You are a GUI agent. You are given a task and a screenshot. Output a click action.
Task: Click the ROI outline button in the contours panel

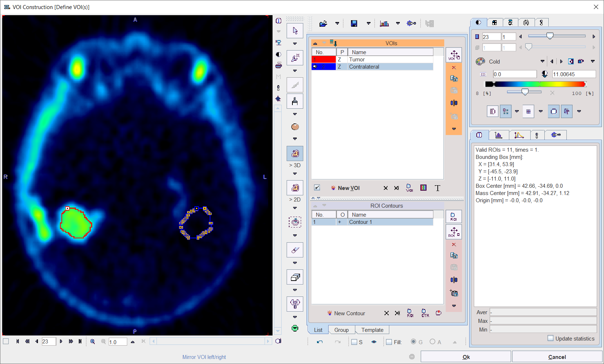tap(454, 217)
